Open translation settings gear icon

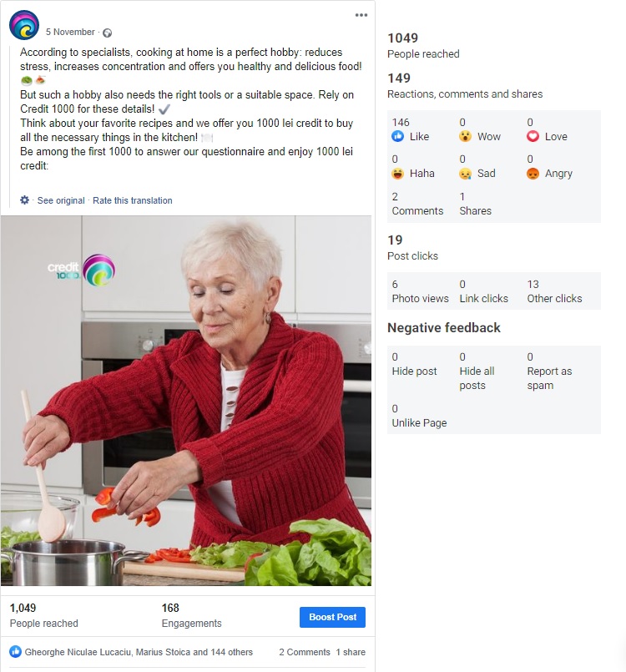tap(24, 200)
